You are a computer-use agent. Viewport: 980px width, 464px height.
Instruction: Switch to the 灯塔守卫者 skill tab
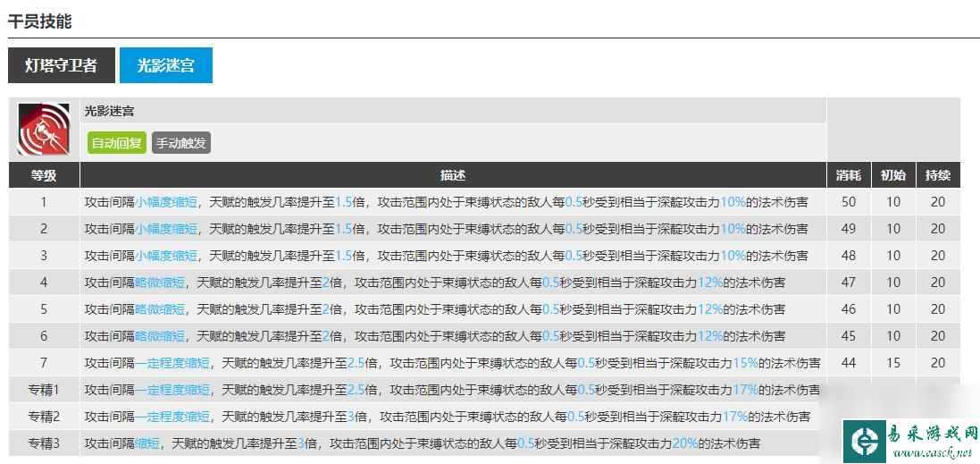pyautogui.click(x=61, y=65)
